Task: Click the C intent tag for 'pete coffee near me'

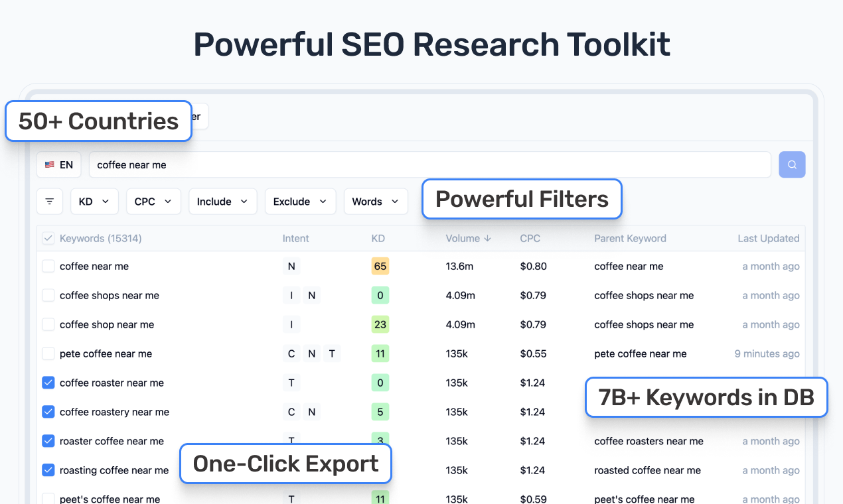Action: tap(291, 353)
